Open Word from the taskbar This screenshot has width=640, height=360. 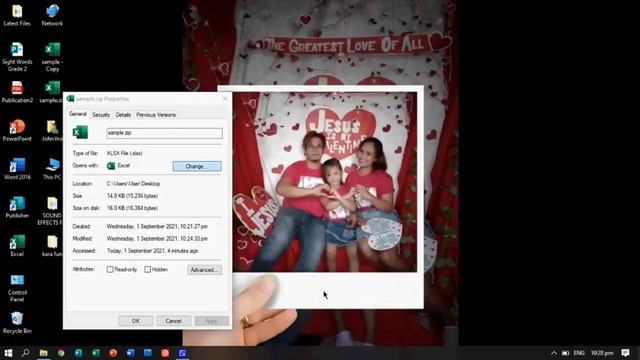pos(130,353)
